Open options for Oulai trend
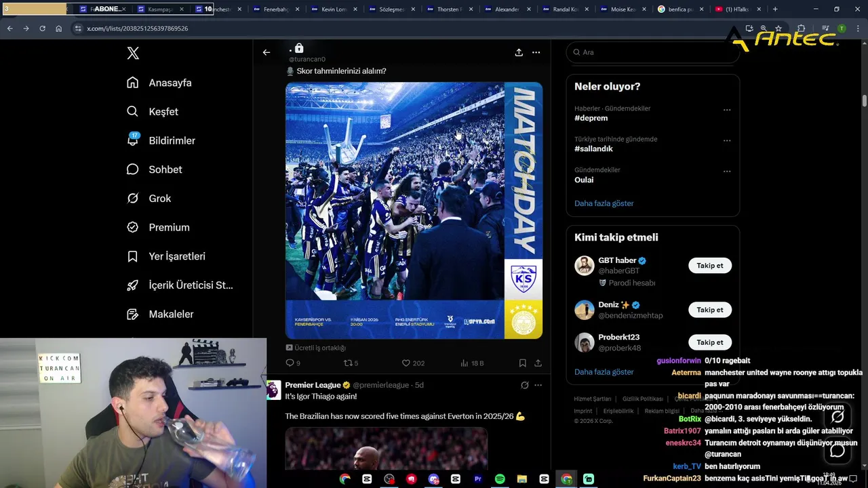This screenshot has height=488, width=868. 727,171
